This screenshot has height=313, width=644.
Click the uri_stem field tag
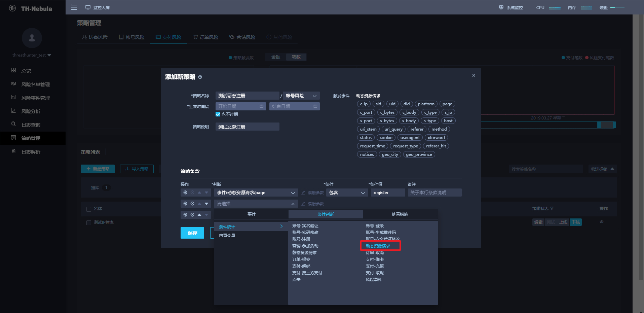tap(368, 129)
